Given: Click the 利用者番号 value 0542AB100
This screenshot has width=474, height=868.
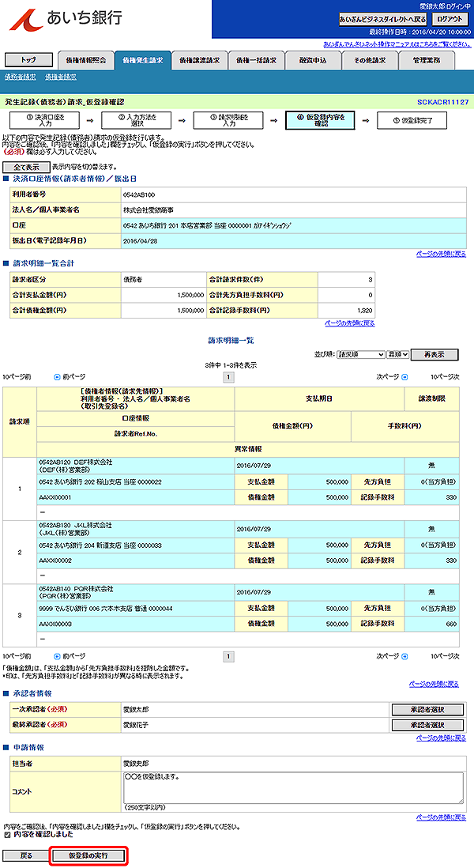Looking at the screenshot, I should pyautogui.click(x=139, y=195).
